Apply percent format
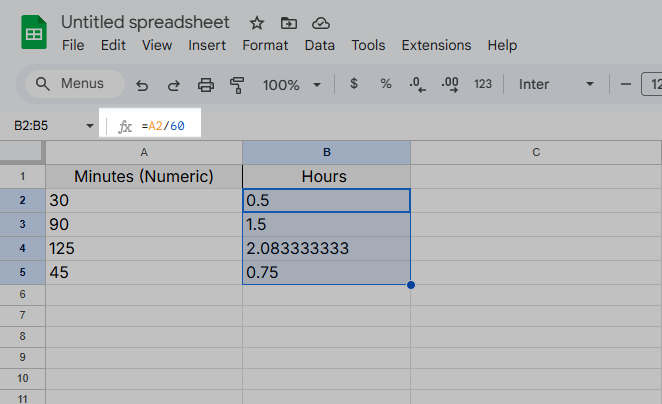The image size is (662, 404). coord(385,85)
